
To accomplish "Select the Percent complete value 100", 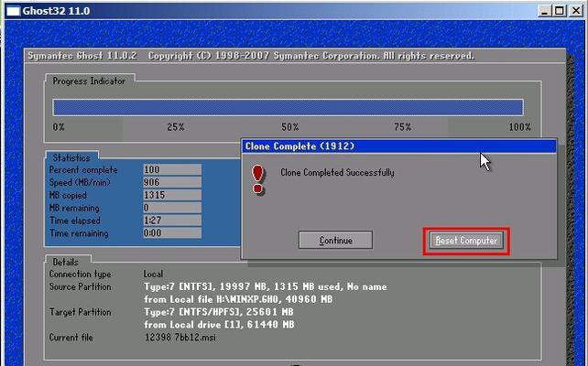I will click(x=172, y=169).
